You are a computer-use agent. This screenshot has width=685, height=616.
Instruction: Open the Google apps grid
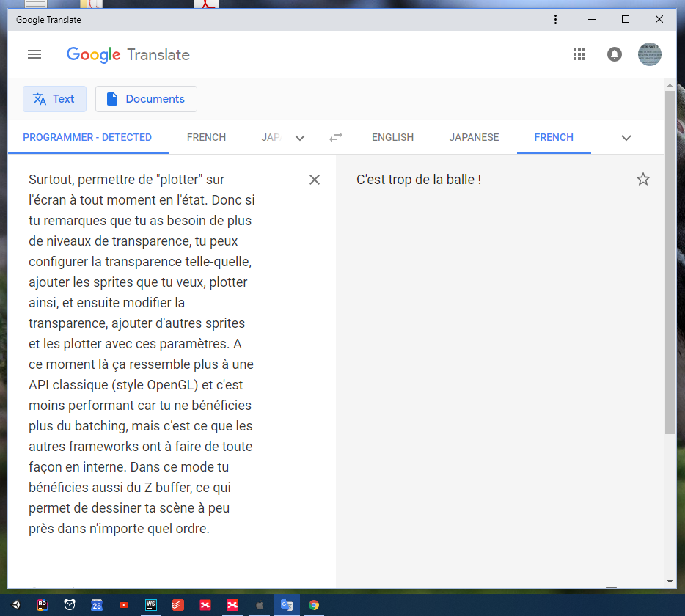pos(579,54)
